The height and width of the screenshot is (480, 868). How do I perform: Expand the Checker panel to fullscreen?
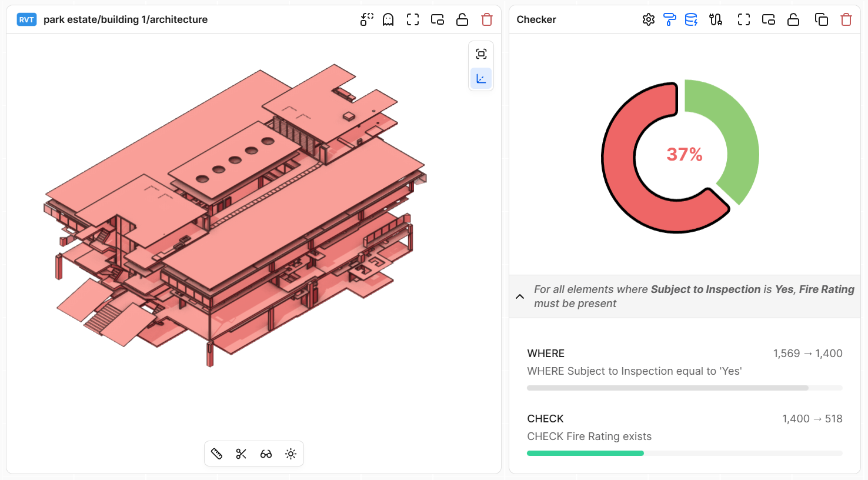[744, 19]
